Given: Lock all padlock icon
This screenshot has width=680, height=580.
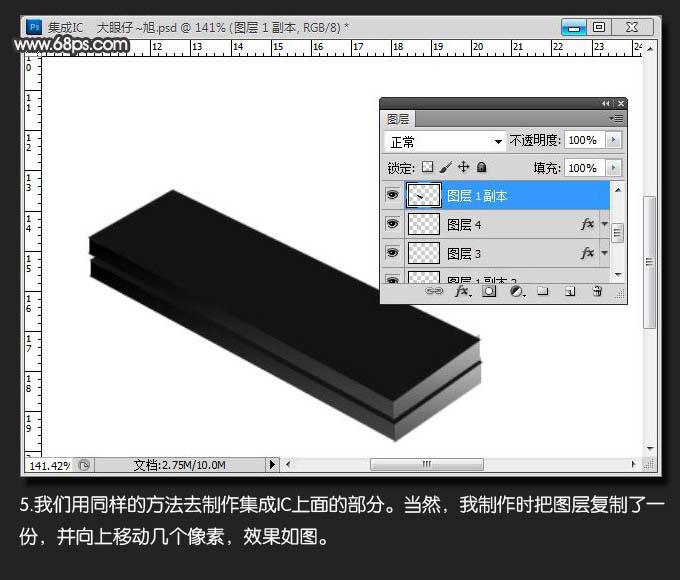Looking at the screenshot, I should pos(481,167).
